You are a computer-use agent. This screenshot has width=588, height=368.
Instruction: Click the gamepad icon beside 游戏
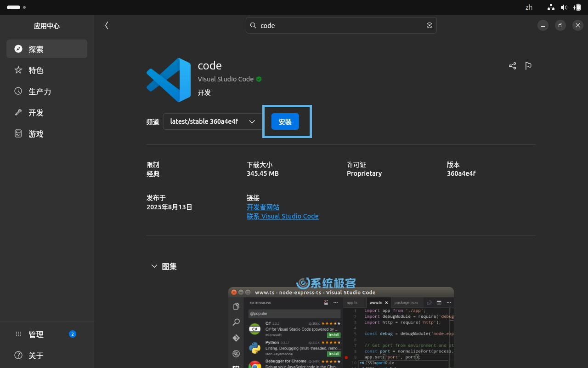18,133
